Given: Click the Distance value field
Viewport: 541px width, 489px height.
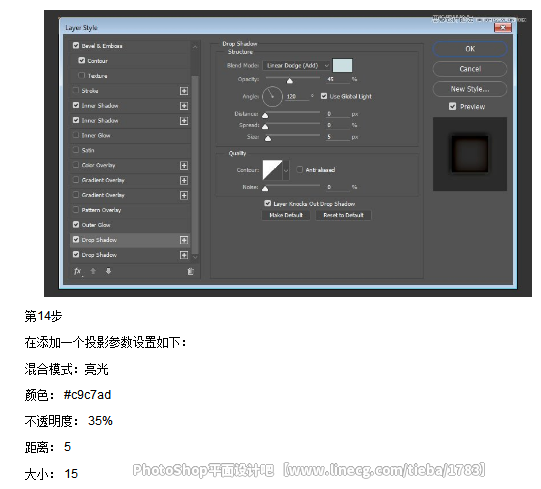Looking at the screenshot, I should (338, 114).
